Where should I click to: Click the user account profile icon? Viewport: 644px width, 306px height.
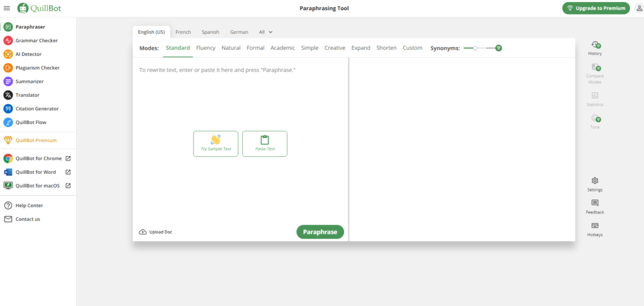coord(639,8)
